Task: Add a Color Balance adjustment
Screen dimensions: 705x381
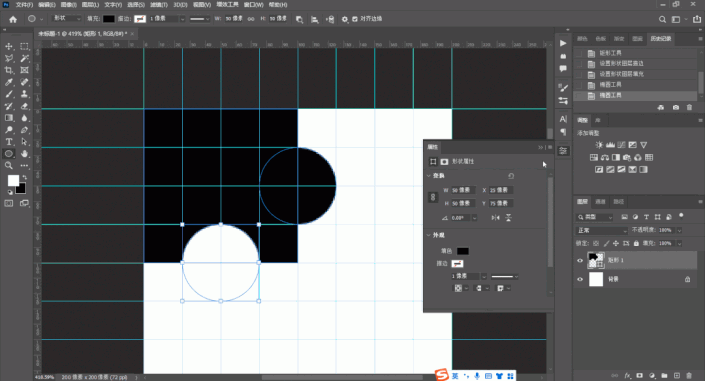Action: click(605, 157)
